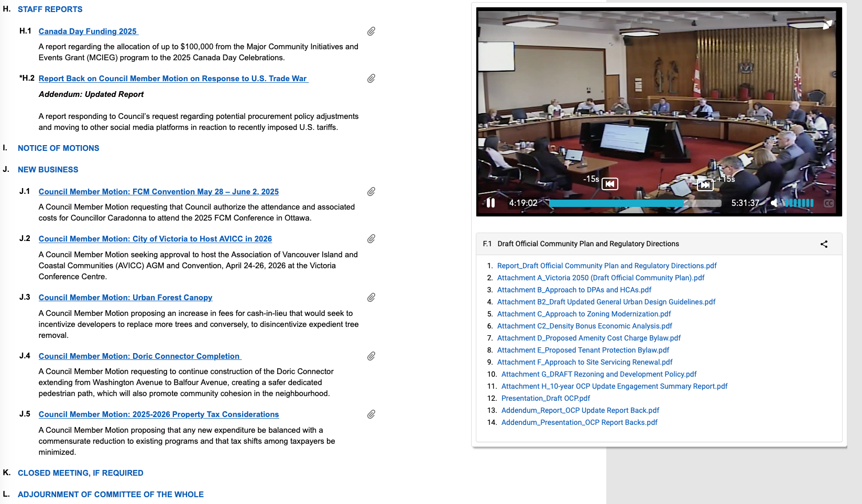Rewind the video 15 seconds
862x504 pixels.
point(609,184)
